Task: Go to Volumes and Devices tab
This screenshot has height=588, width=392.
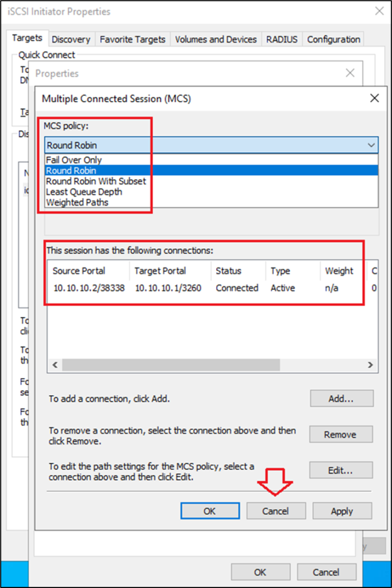Action: click(x=216, y=40)
